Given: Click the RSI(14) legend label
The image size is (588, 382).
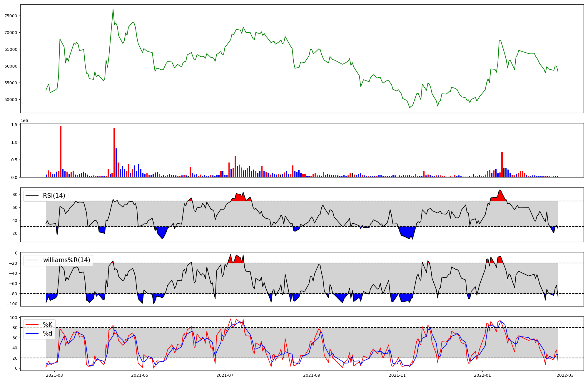Looking at the screenshot, I should coord(54,196).
